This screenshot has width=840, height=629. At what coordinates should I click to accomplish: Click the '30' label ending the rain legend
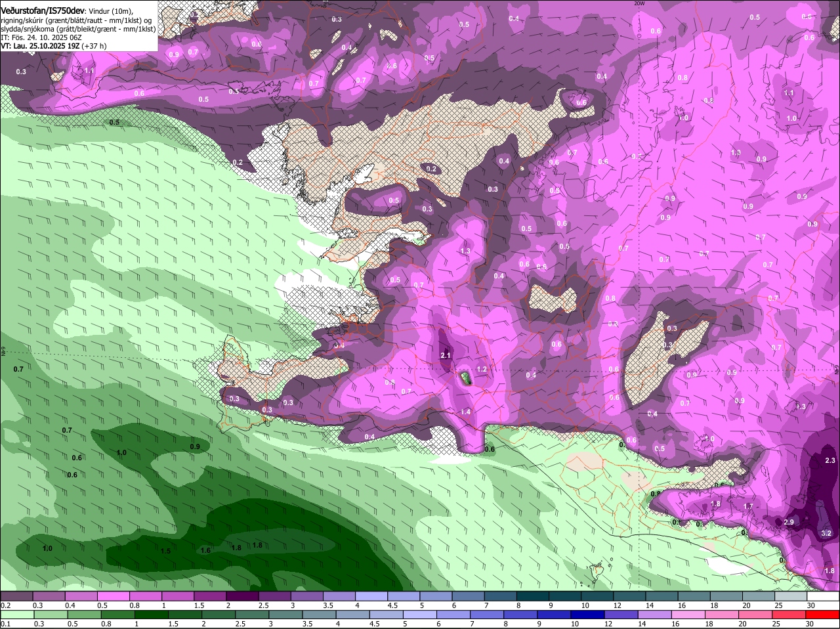click(810, 624)
